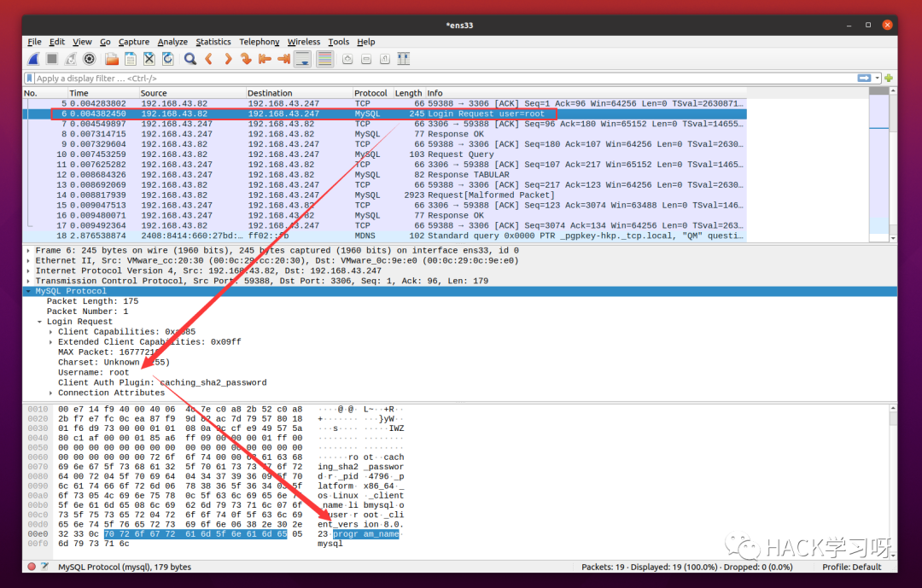
Task: Sort by the Destination column header
Action: [x=300, y=93]
